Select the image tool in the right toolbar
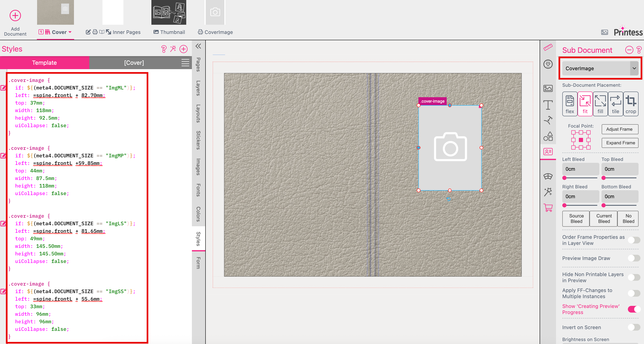This screenshot has width=644, height=344. 548,88
